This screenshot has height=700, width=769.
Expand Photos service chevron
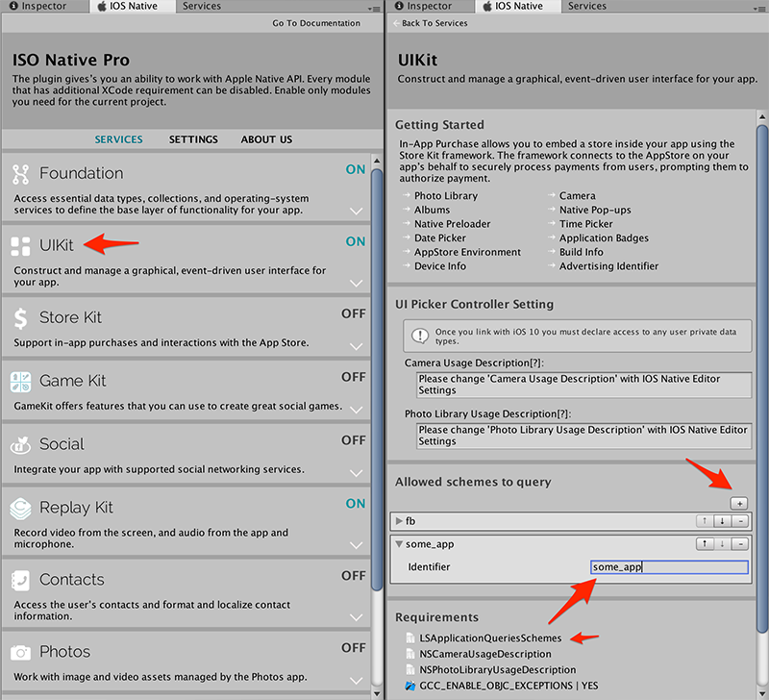tap(356, 681)
